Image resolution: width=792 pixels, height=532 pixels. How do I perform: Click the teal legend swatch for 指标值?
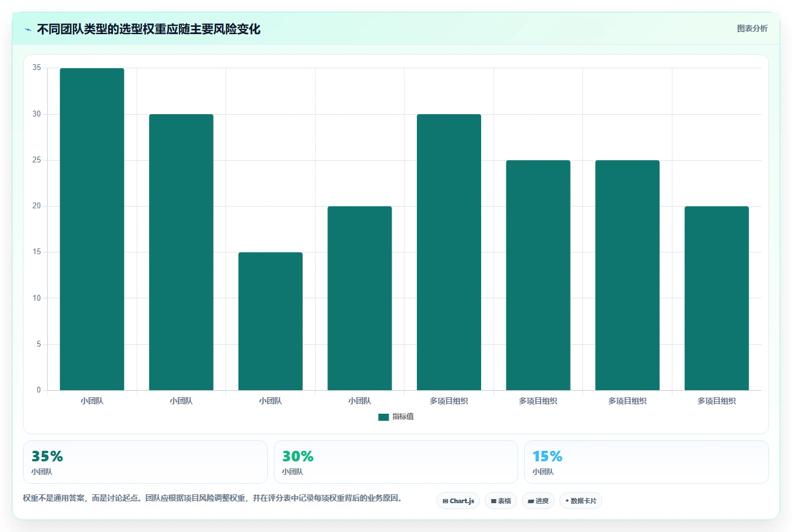[383, 417]
